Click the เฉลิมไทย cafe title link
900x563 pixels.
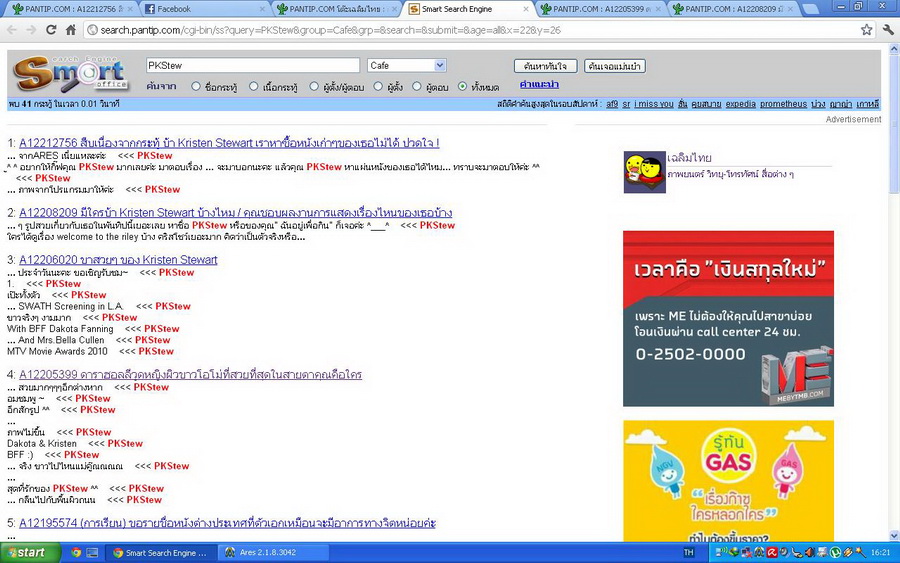(x=689, y=158)
